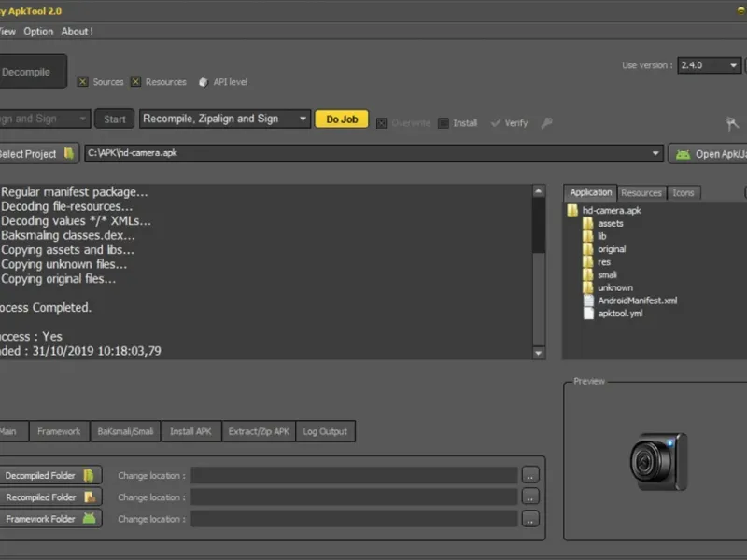The height and width of the screenshot is (560, 747).
Task: Select apktool.yml file icon
Action: coord(588,314)
